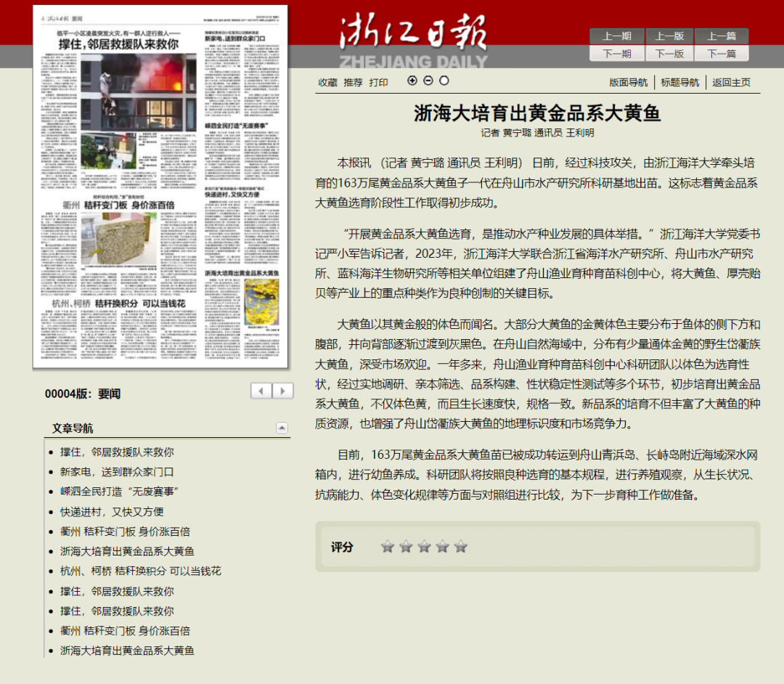
Task: Click 撑住,邻居救援队来救你 headline in page preview
Action: coord(118,44)
